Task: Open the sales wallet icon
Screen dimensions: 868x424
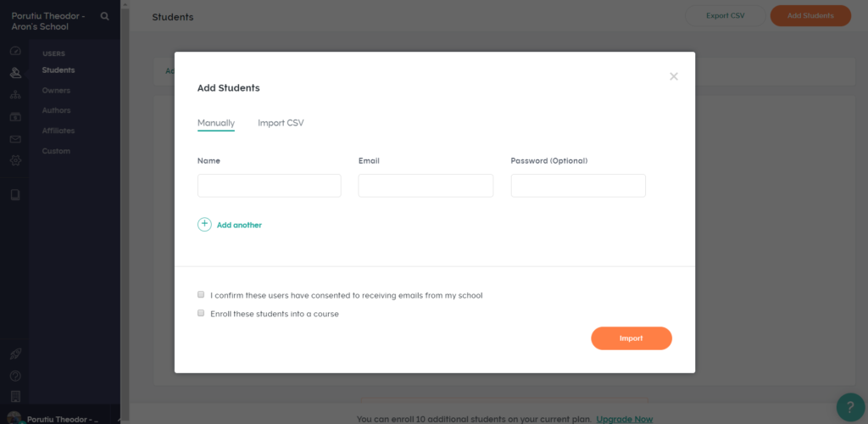Action: [x=15, y=117]
